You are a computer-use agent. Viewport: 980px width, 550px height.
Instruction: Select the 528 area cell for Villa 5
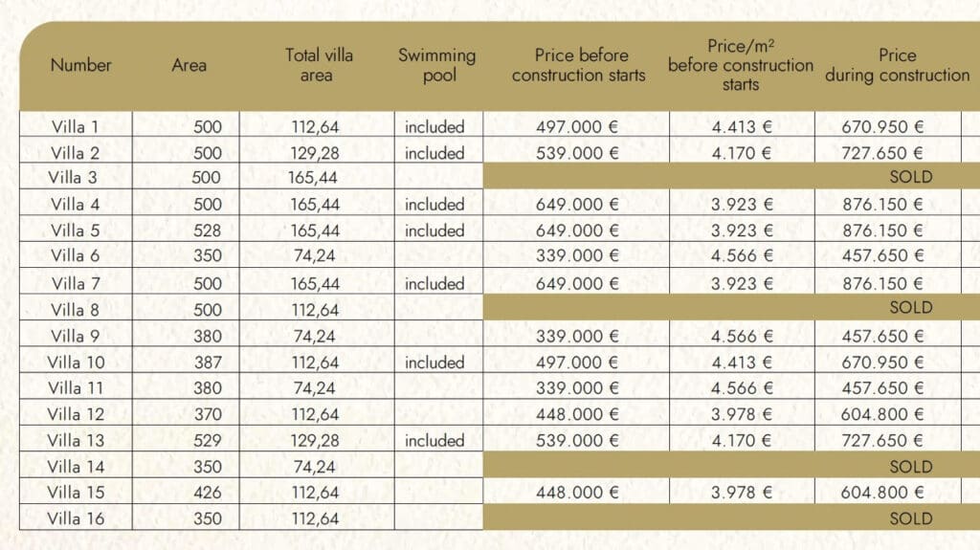(x=207, y=231)
